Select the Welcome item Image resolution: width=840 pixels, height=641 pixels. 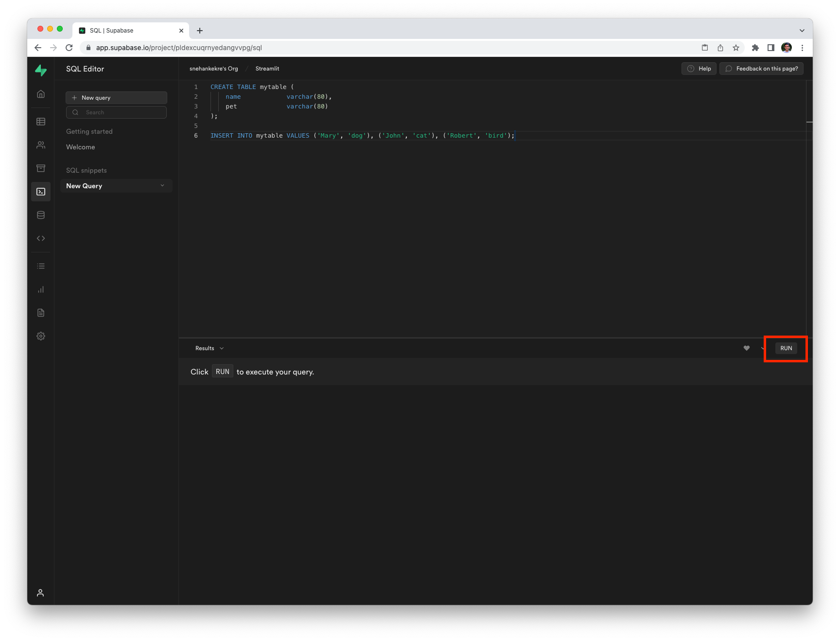tap(81, 147)
